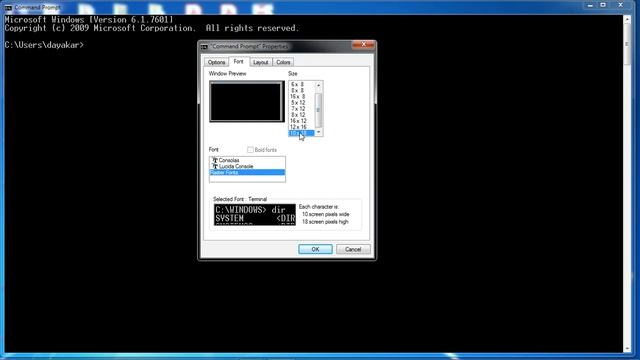This screenshot has width=640, height=360.
Task: Click the Window Preview thumbnail
Action: coord(247,101)
